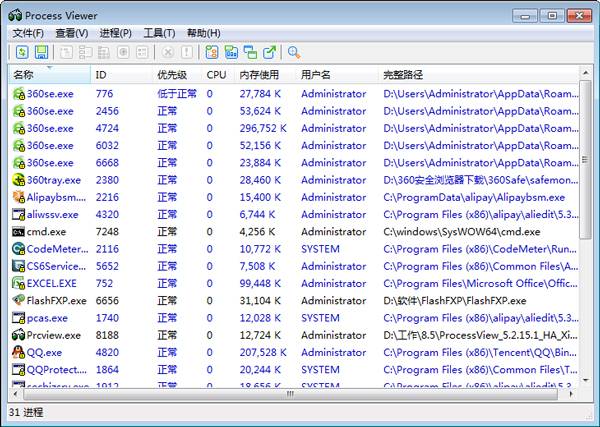Click the aliwssv.exe process icon
Viewport: 600px width, 427px height.
coord(18,214)
